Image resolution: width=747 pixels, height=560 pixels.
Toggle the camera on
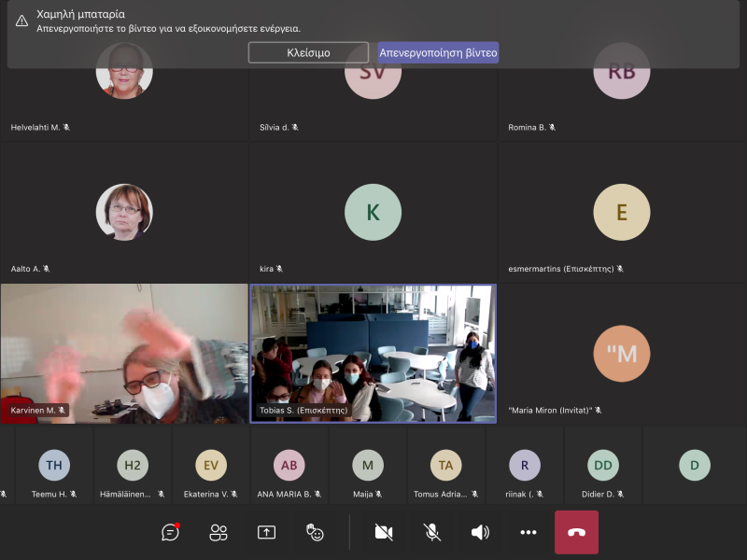pyautogui.click(x=383, y=532)
